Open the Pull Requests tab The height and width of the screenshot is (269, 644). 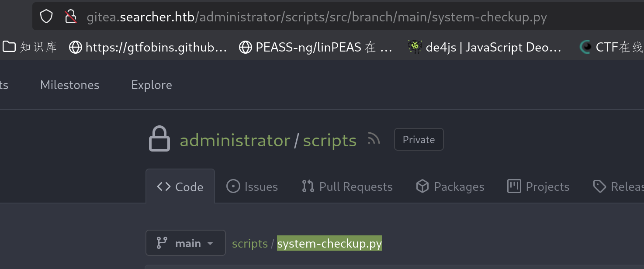point(347,187)
